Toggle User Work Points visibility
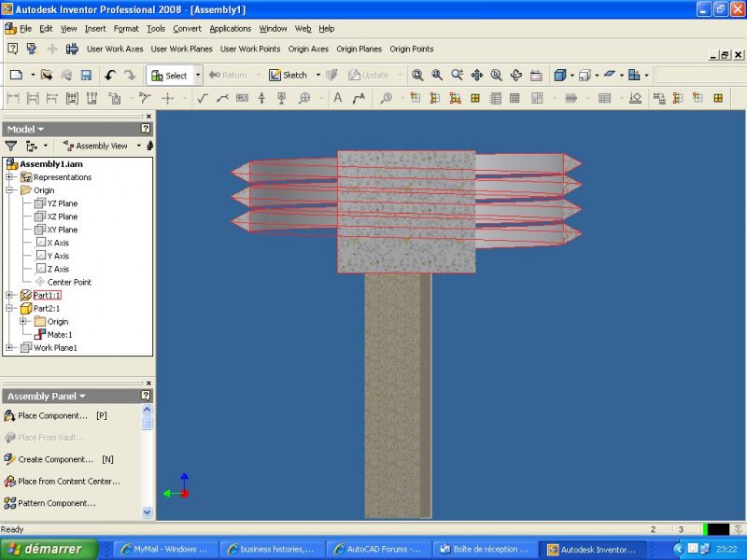This screenshot has width=747, height=560. [250, 49]
